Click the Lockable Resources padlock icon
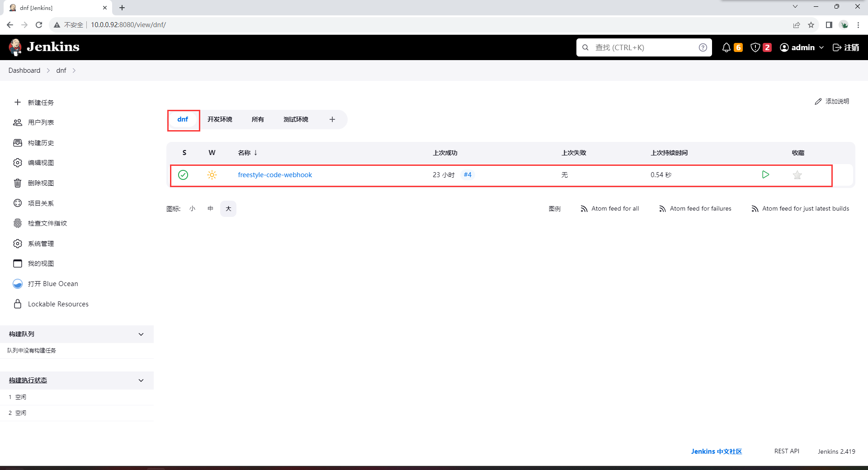This screenshot has height=470, width=868. 18,304
